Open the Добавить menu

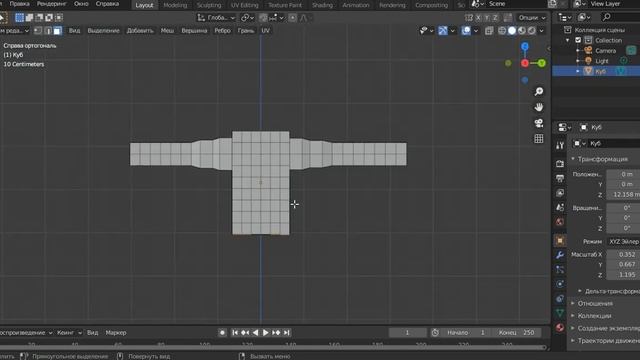coord(140,31)
